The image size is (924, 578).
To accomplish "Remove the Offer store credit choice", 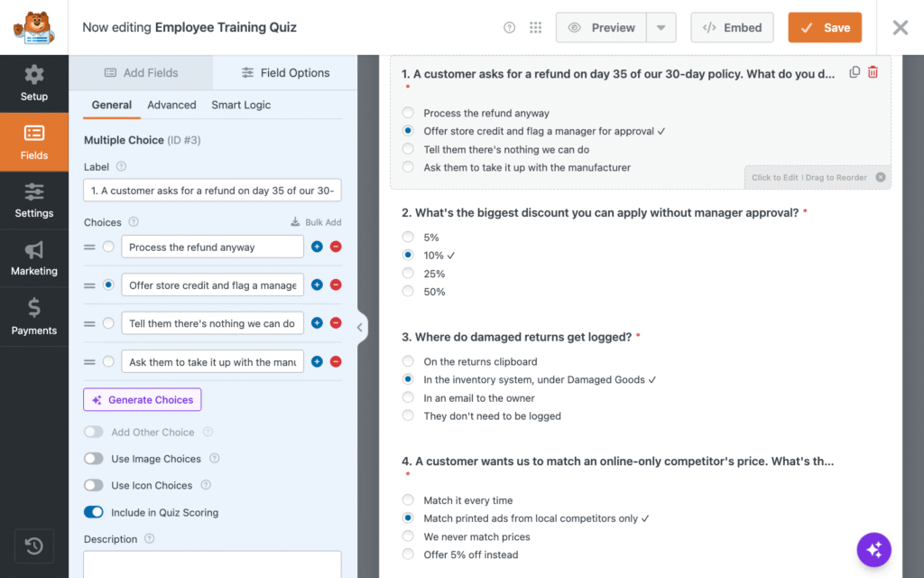I will (336, 284).
